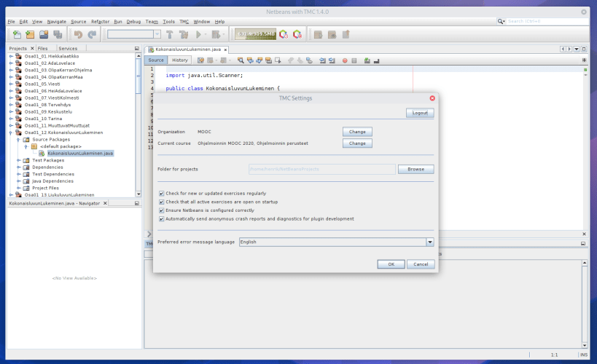
Task: Click the Folder for projects path field
Action: (x=321, y=169)
